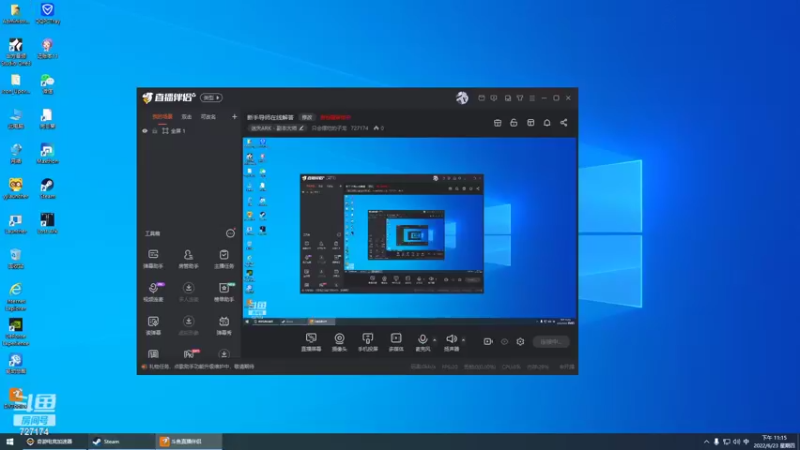The image size is (800, 450).
Task: Click the room number 727174 in header
Action: [359, 128]
